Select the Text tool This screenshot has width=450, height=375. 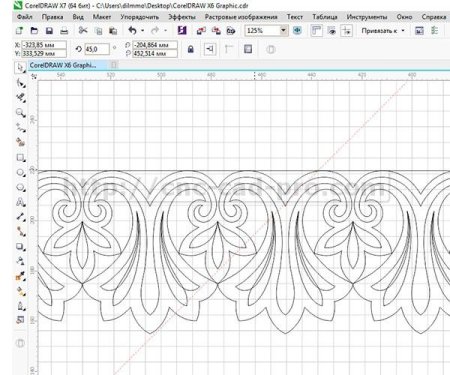(x=20, y=202)
